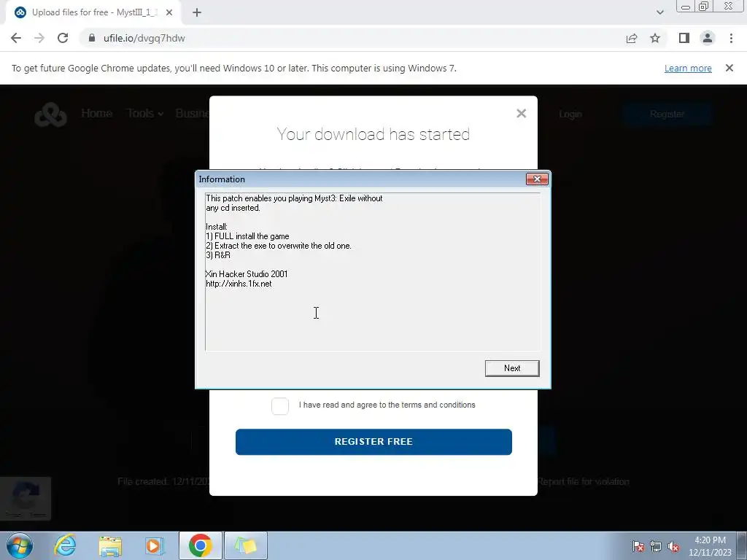747x560 pixels.
Task: Click the Register button in header
Action: pyautogui.click(x=667, y=114)
